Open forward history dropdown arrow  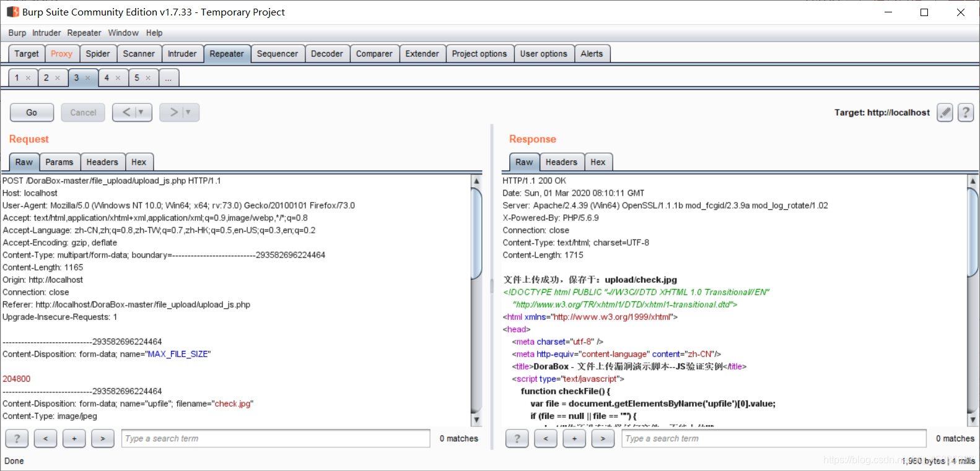[x=188, y=112]
